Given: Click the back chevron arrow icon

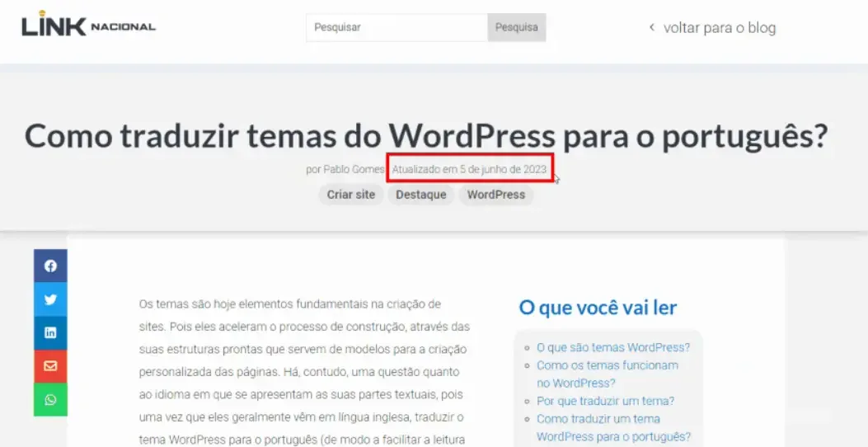Looking at the screenshot, I should (x=651, y=27).
